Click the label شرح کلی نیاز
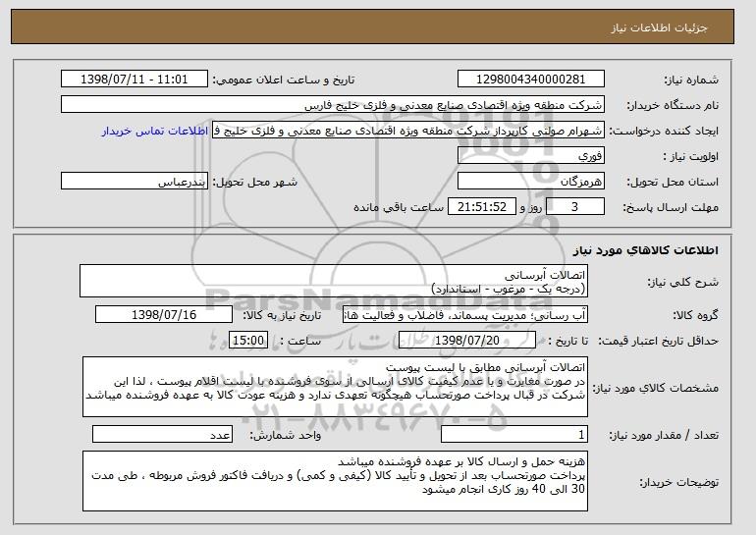 pos(682,282)
